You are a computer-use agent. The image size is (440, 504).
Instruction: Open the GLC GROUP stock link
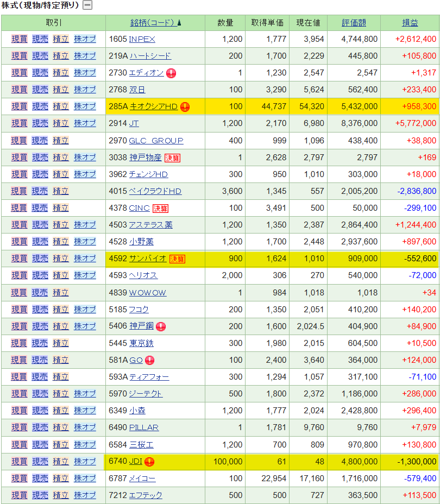tap(156, 141)
